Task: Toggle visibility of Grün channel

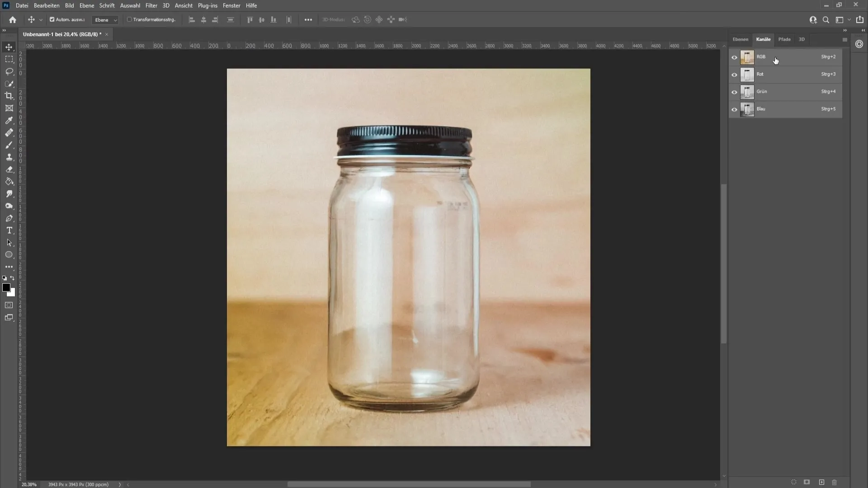Action: pyautogui.click(x=735, y=91)
